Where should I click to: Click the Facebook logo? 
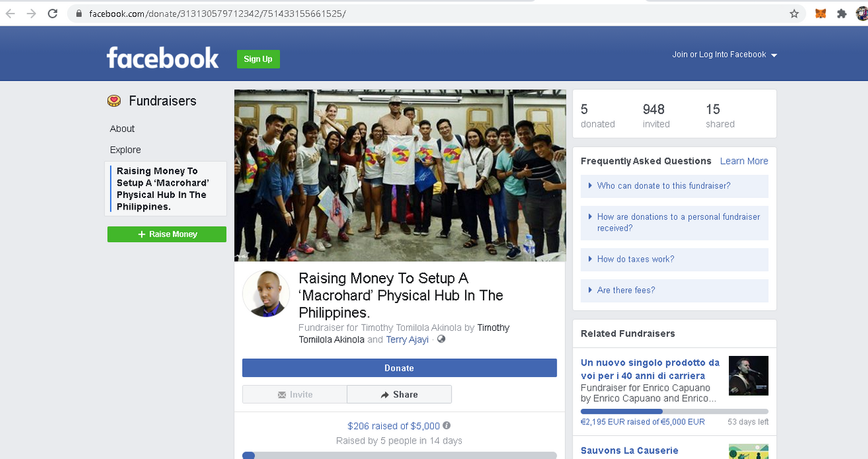coord(163,58)
